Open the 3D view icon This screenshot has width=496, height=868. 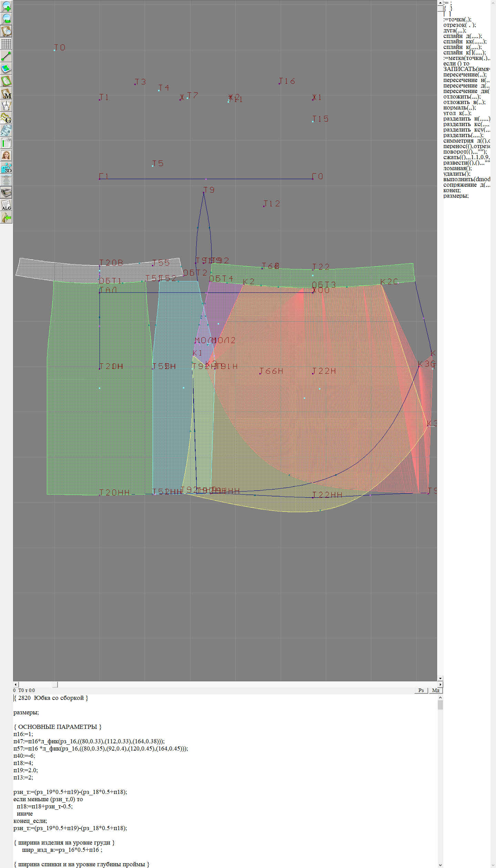(6, 168)
